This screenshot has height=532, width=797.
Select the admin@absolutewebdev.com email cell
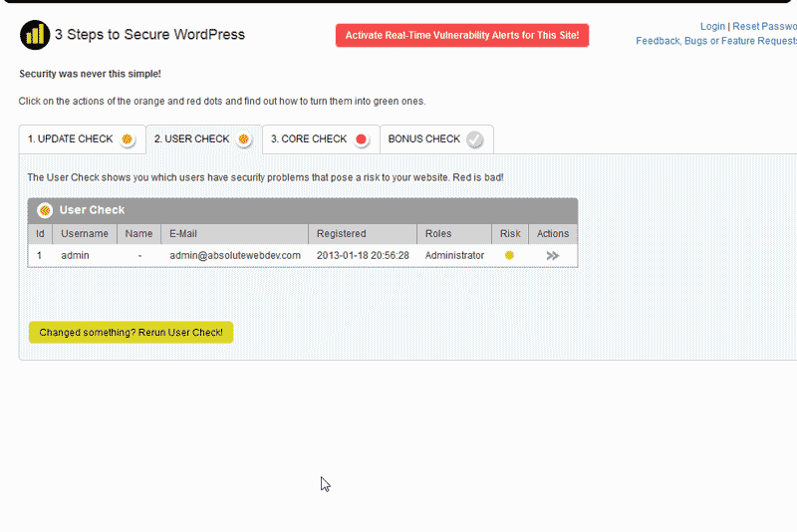coord(235,255)
